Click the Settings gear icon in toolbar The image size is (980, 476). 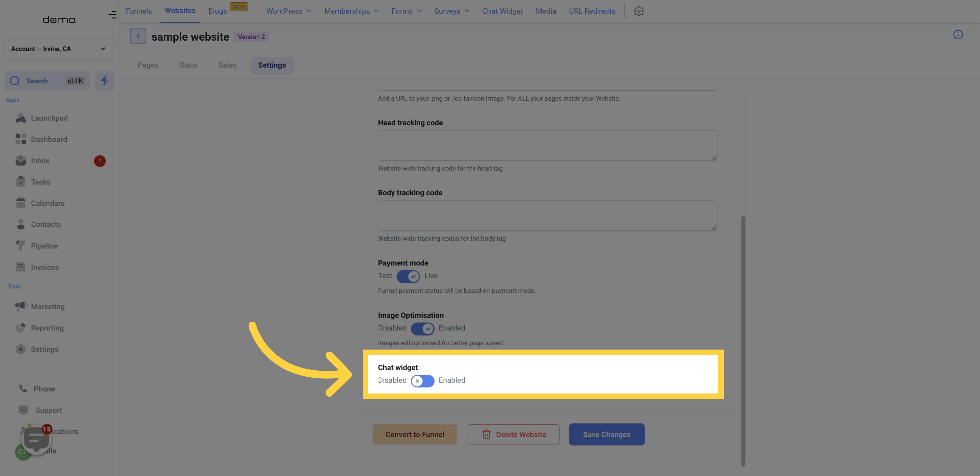[x=639, y=11]
